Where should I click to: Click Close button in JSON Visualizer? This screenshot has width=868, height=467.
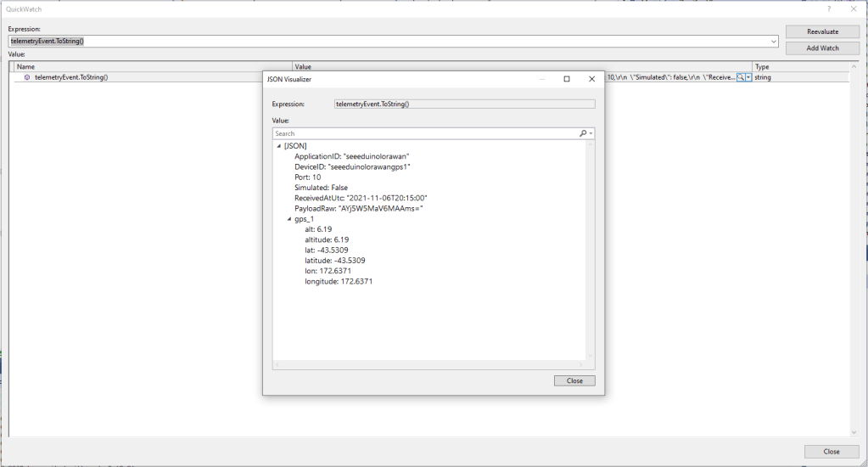[574, 380]
